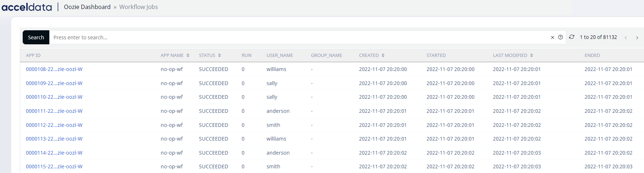The width and height of the screenshot is (644, 173).
Task: Open job 0000109-22...zie-oozi-W
Action: click(x=54, y=83)
